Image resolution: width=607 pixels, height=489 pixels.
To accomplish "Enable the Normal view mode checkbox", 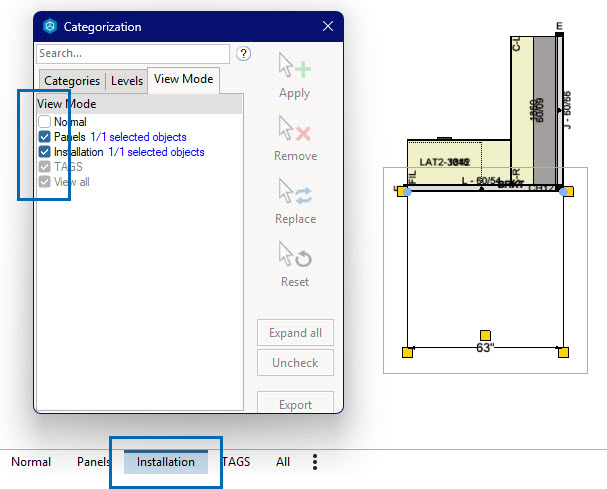I will click(45, 122).
